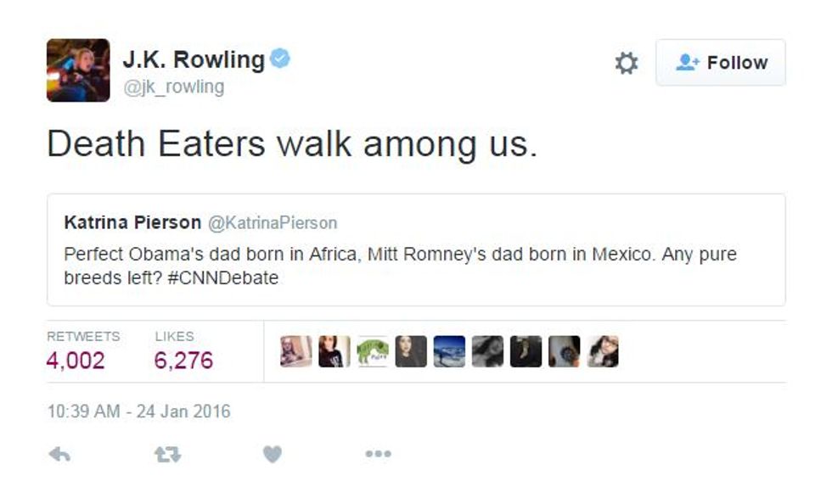
Task: Open the 10:39 AM - 24 Jan 2016 timestamp
Action: coord(138,412)
